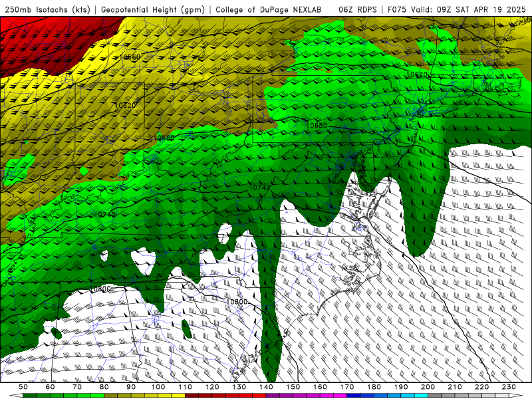Click the 60 kts label on color scale
Image resolution: width=532 pixels, height=399 pixels.
click(x=51, y=387)
